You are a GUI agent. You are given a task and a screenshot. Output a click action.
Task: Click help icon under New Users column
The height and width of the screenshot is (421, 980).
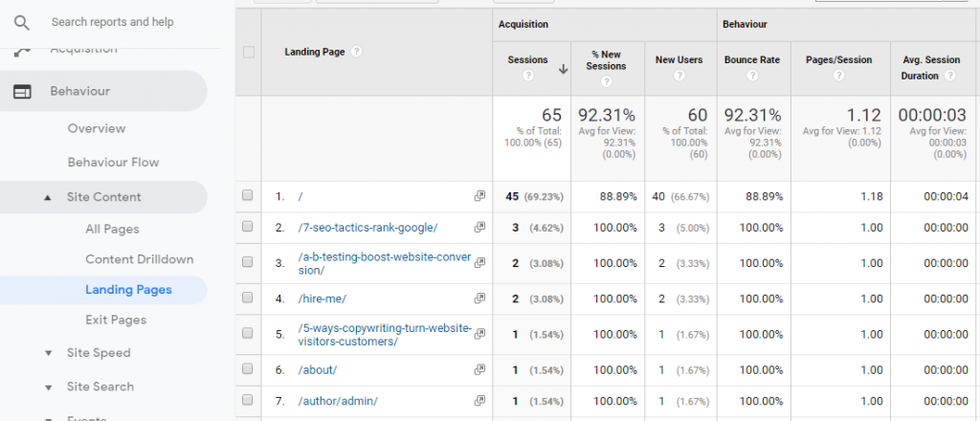[x=679, y=81]
